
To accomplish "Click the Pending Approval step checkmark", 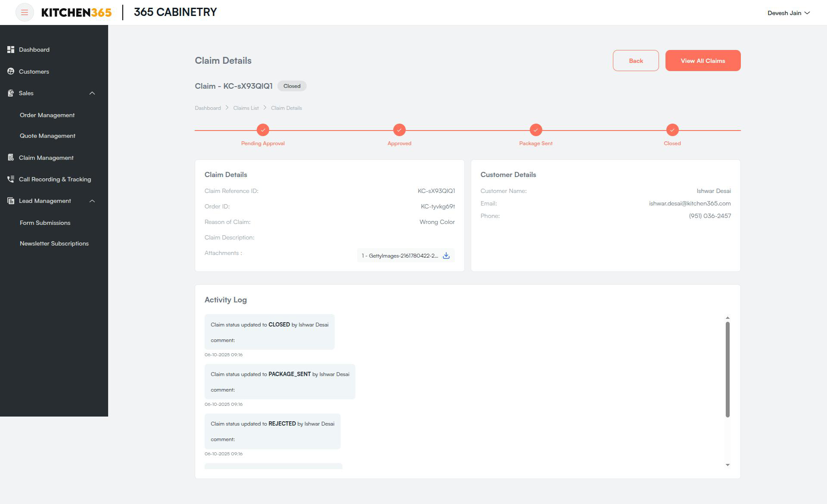I will [x=263, y=130].
